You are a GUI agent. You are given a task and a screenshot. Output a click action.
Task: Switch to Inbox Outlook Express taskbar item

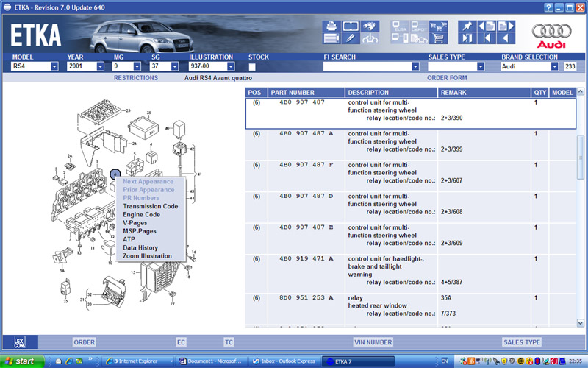pos(284,361)
